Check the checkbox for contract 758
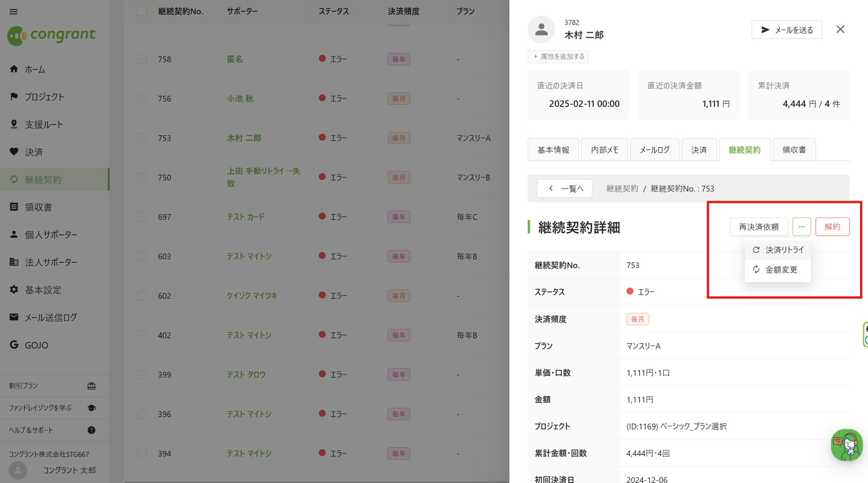 point(142,59)
